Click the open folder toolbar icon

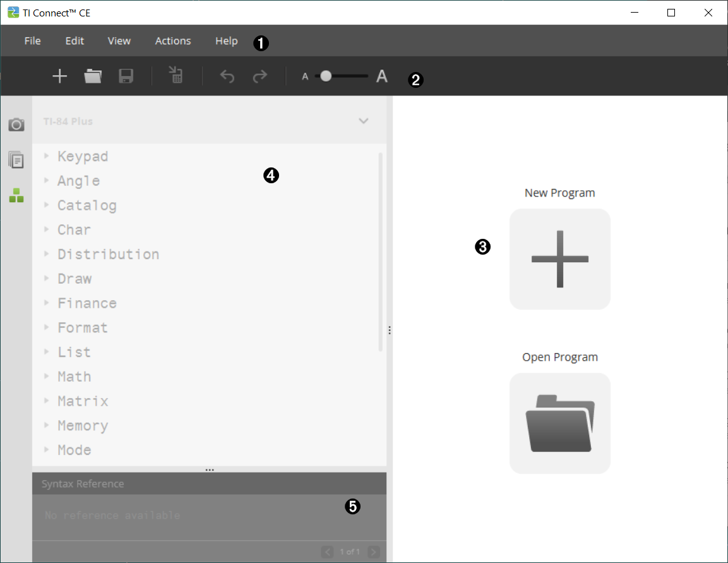pos(93,76)
